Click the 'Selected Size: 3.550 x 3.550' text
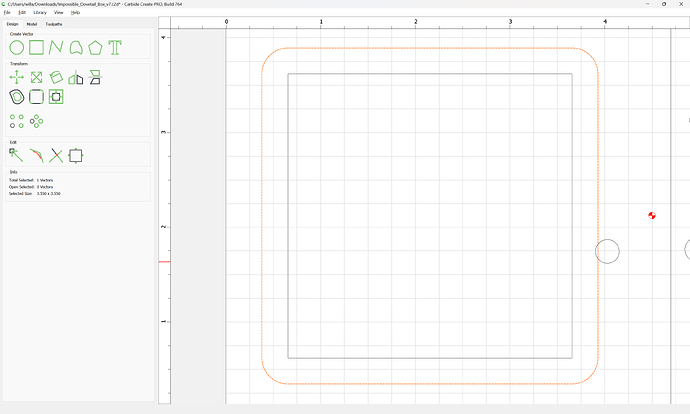The width and height of the screenshot is (690, 414). [35, 194]
